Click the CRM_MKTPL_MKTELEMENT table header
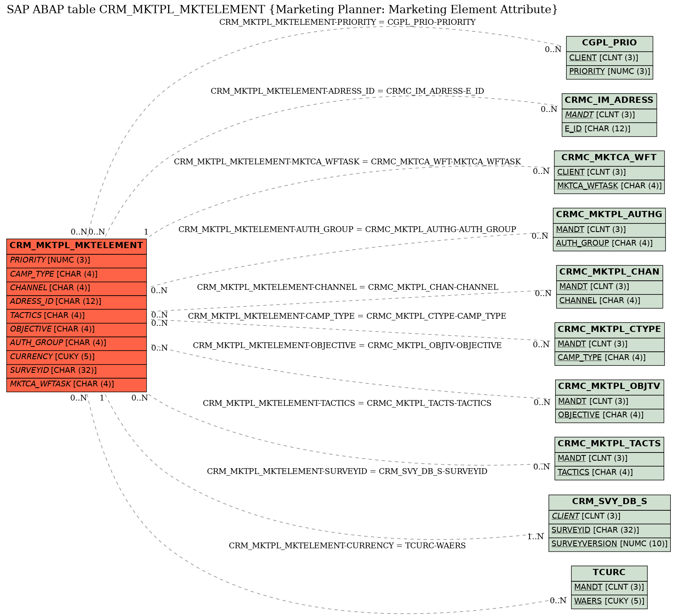Screen dimensions: 677x616 pos(76,246)
